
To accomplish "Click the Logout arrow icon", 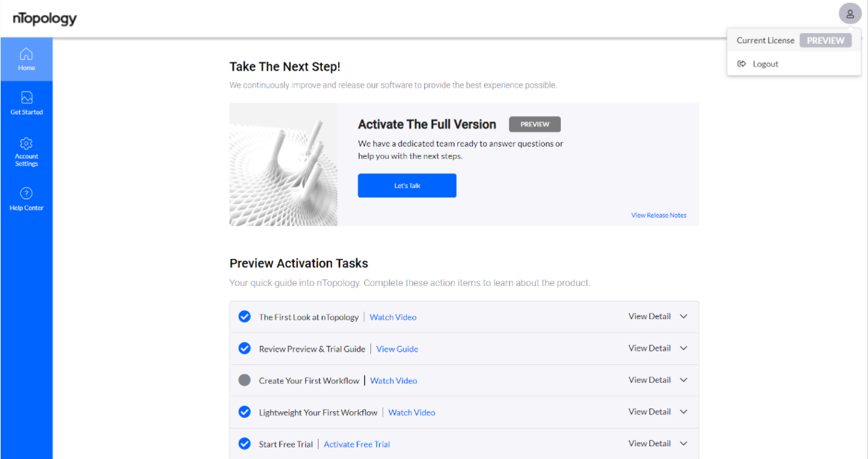I will [x=742, y=64].
